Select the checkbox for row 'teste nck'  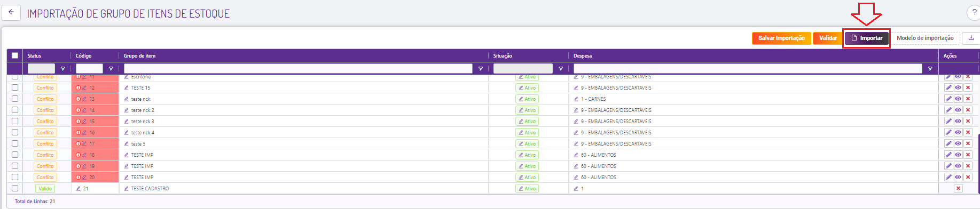coord(15,99)
